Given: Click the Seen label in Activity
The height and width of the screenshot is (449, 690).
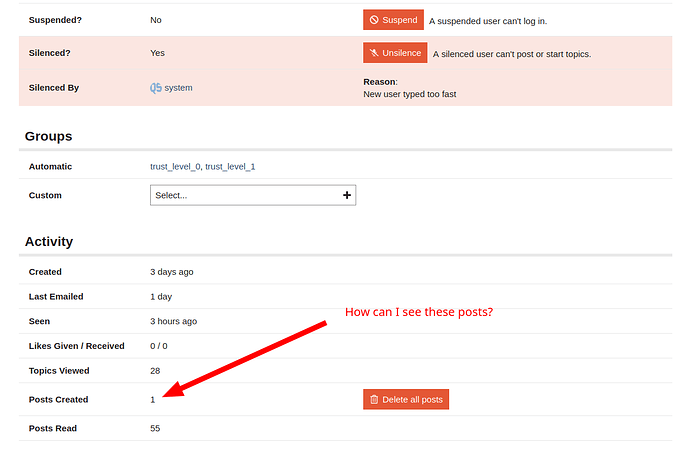Looking at the screenshot, I should coord(39,321).
